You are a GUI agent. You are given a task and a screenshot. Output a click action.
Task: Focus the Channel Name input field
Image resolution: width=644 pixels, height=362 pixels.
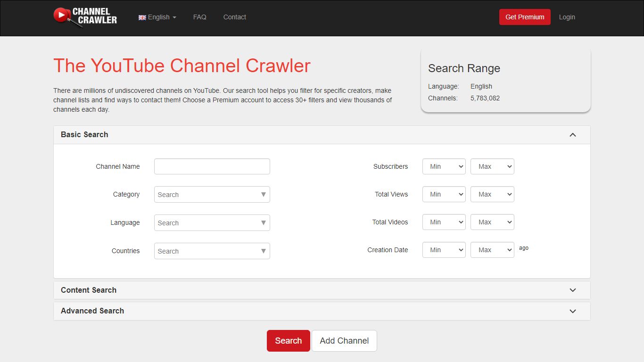(212, 166)
